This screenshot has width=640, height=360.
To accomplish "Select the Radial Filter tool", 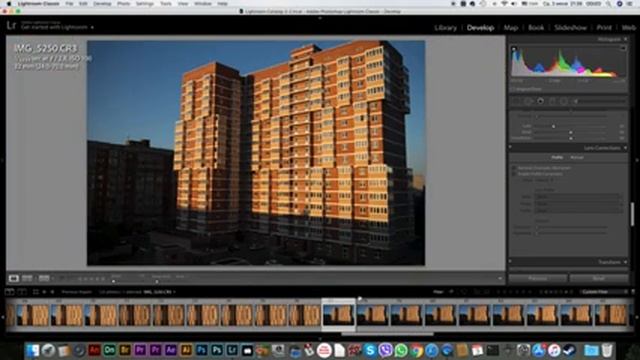I will [x=564, y=101].
